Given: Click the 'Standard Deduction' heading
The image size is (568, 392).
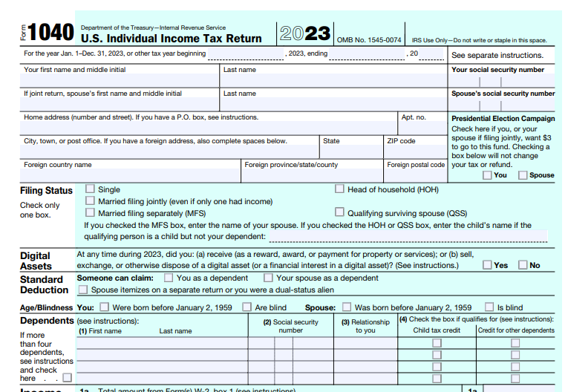Looking at the screenshot, I should pos(45,285).
